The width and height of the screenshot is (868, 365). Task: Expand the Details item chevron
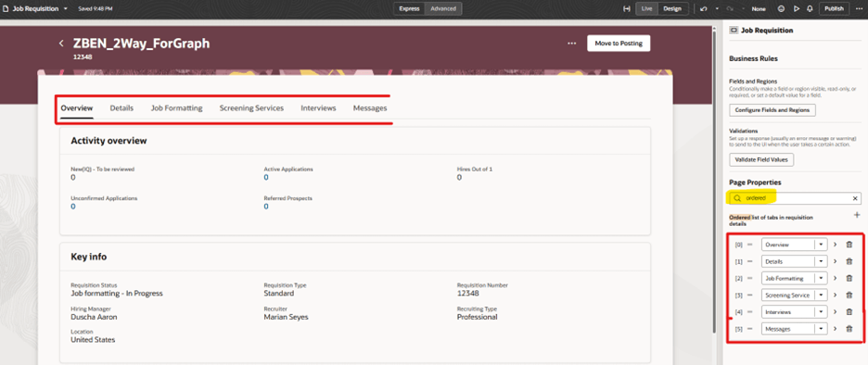pos(835,261)
